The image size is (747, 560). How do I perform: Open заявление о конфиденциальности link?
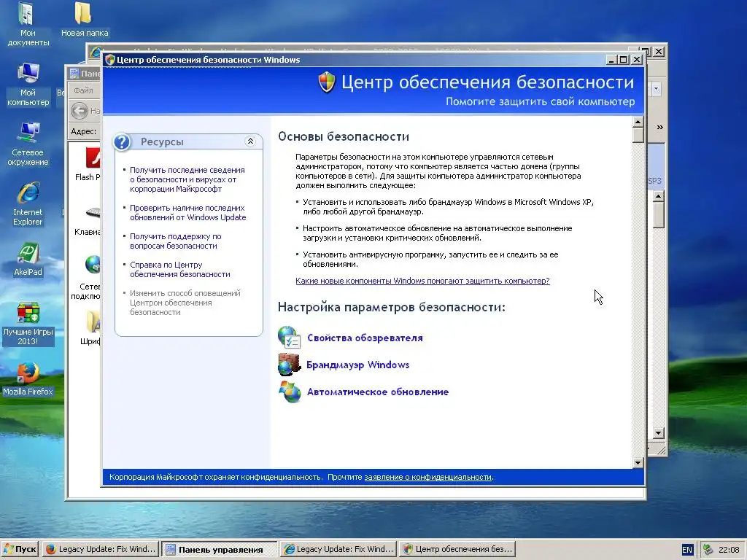427,477
